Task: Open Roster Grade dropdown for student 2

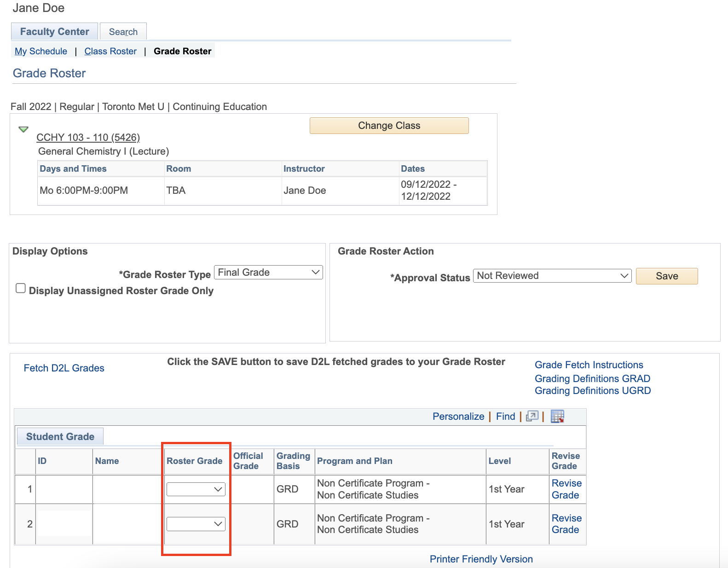Action: 196,524
